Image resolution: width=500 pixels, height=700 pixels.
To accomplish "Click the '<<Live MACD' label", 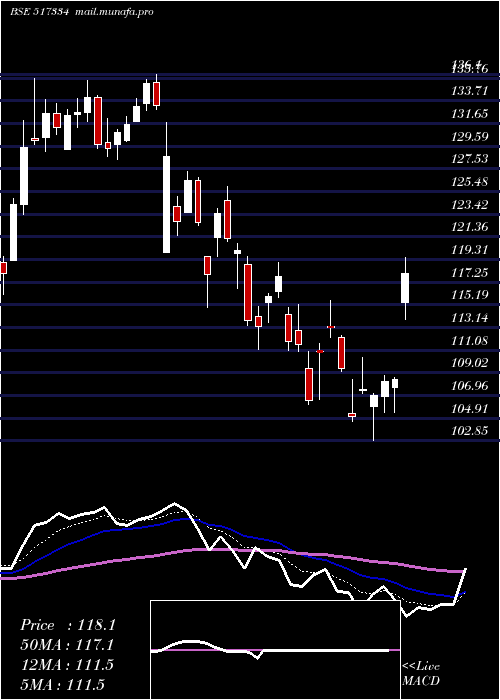I will [x=421, y=674].
